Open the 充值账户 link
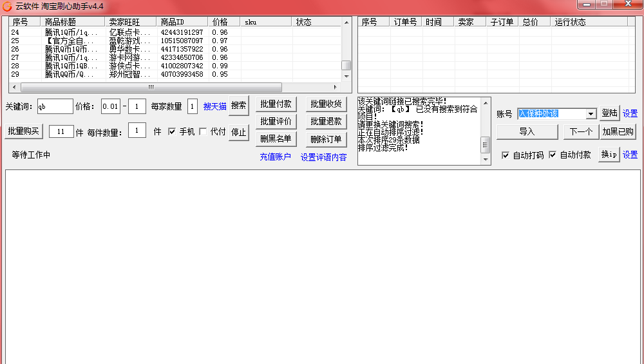 (x=275, y=157)
